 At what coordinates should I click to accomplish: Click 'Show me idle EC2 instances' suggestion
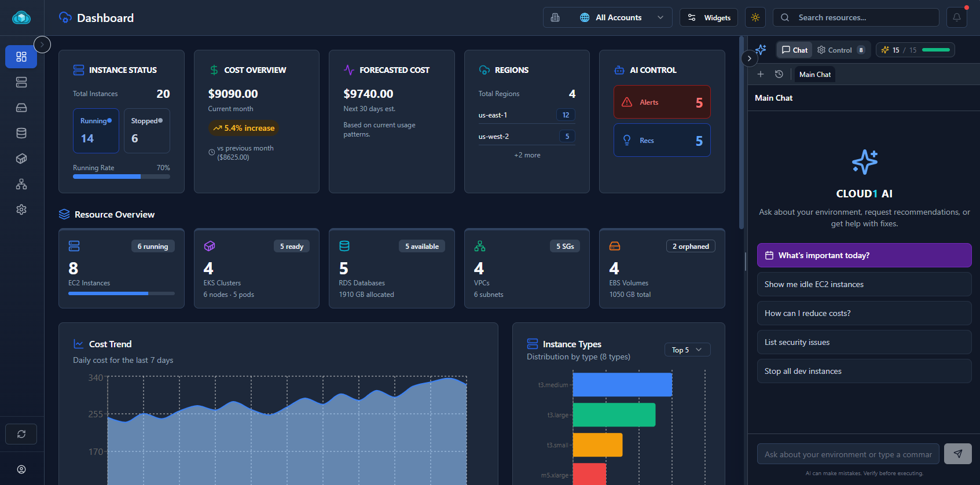(x=864, y=284)
